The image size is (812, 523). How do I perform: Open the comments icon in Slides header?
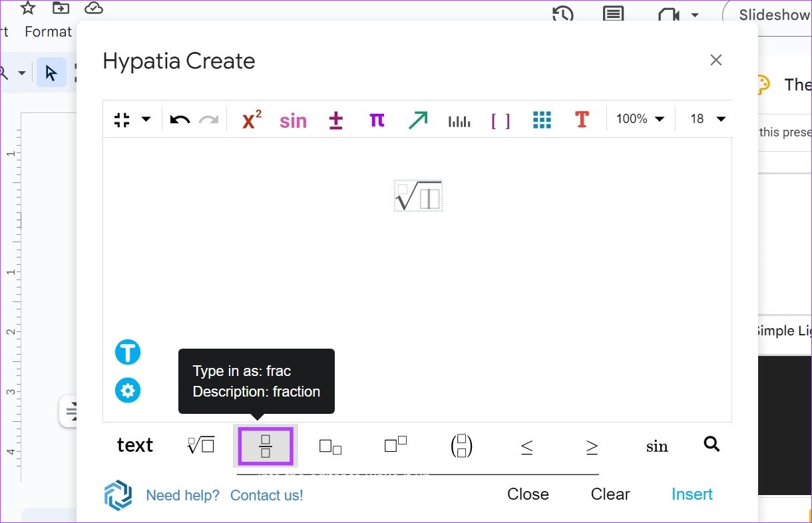click(x=613, y=15)
